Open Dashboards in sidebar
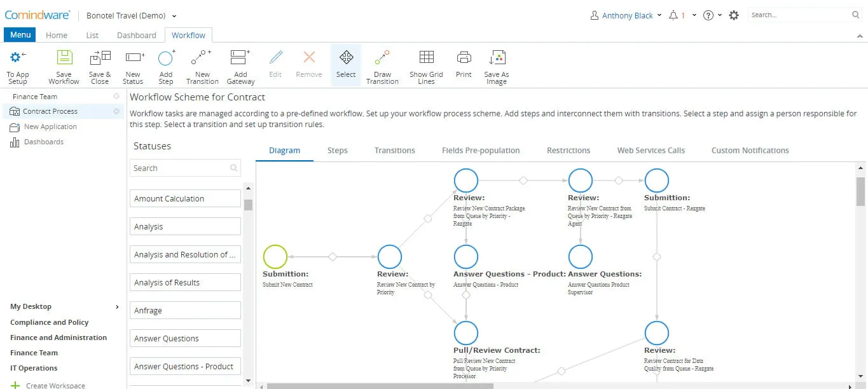The width and height of the screenshot is (868, 389). (x=44, y=142)
